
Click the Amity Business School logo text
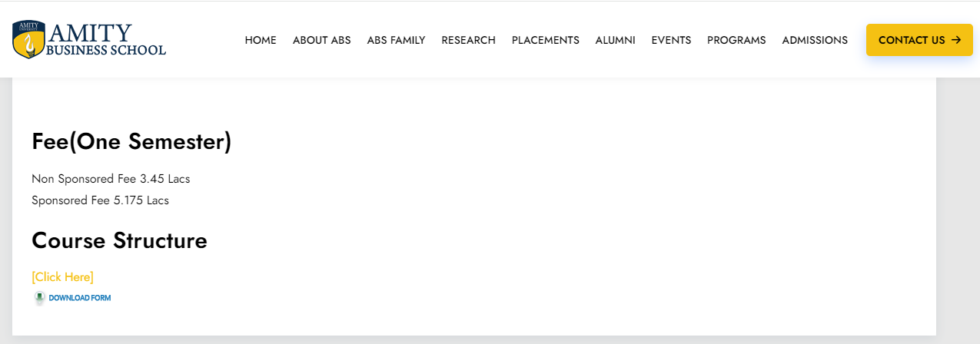point(105,41)
